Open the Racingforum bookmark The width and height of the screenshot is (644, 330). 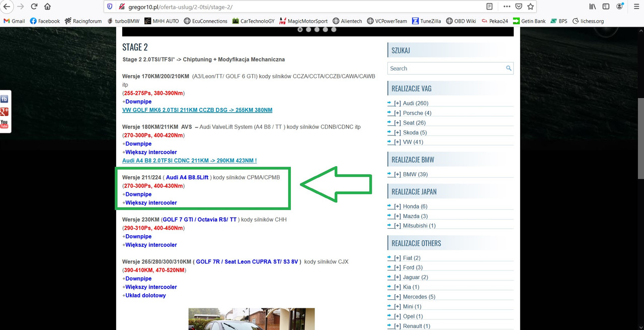83,21
